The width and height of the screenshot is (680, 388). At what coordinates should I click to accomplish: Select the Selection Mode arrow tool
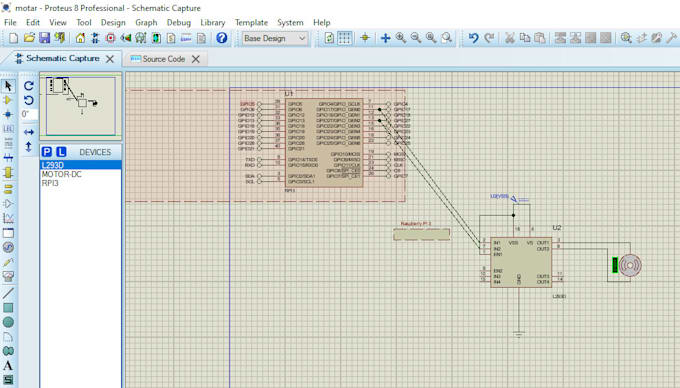pos(8,86)
